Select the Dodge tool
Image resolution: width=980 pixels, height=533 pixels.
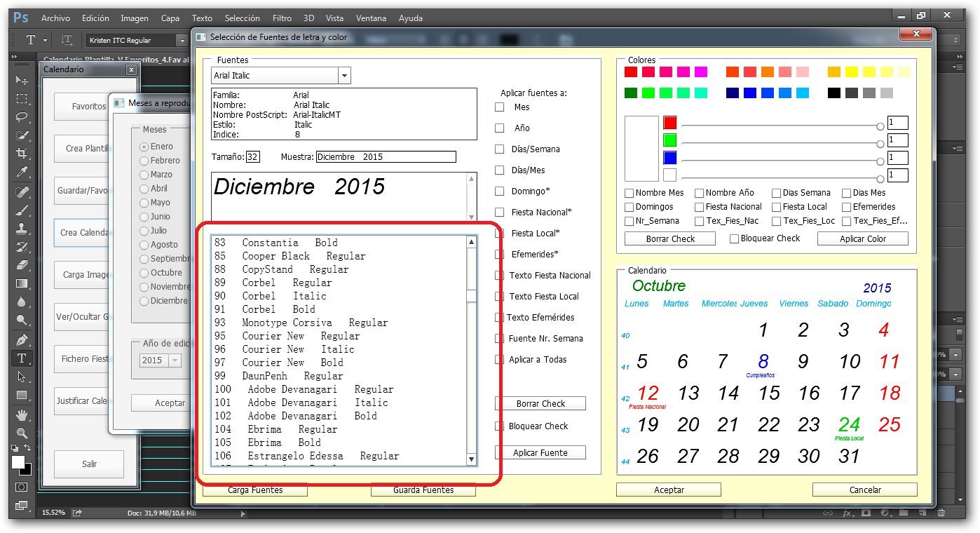(22, 321)
